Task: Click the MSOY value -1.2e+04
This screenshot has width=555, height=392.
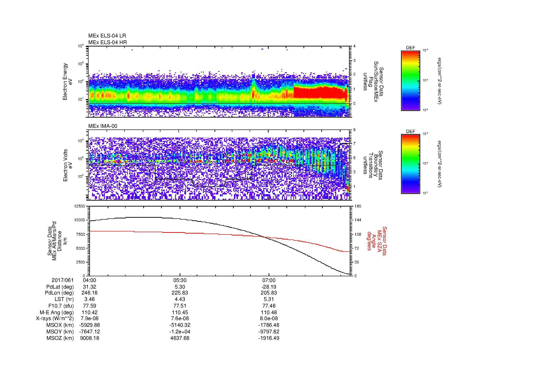Action: pos(180,332)
